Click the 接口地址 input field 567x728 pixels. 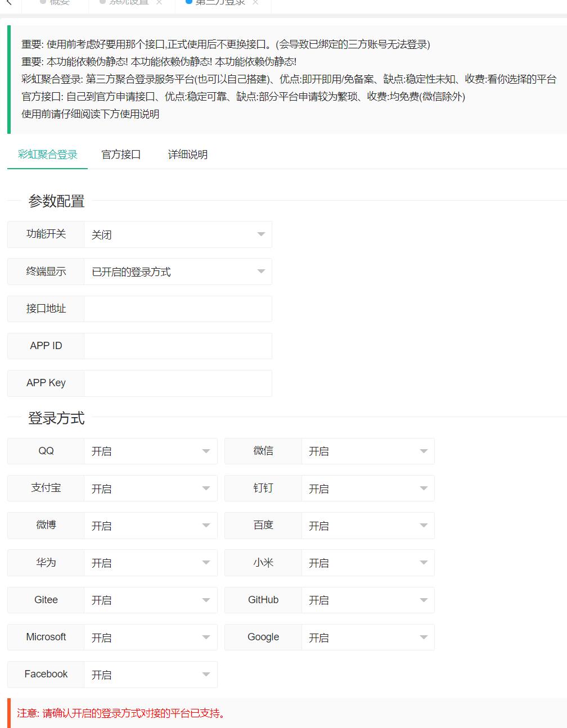177,309
